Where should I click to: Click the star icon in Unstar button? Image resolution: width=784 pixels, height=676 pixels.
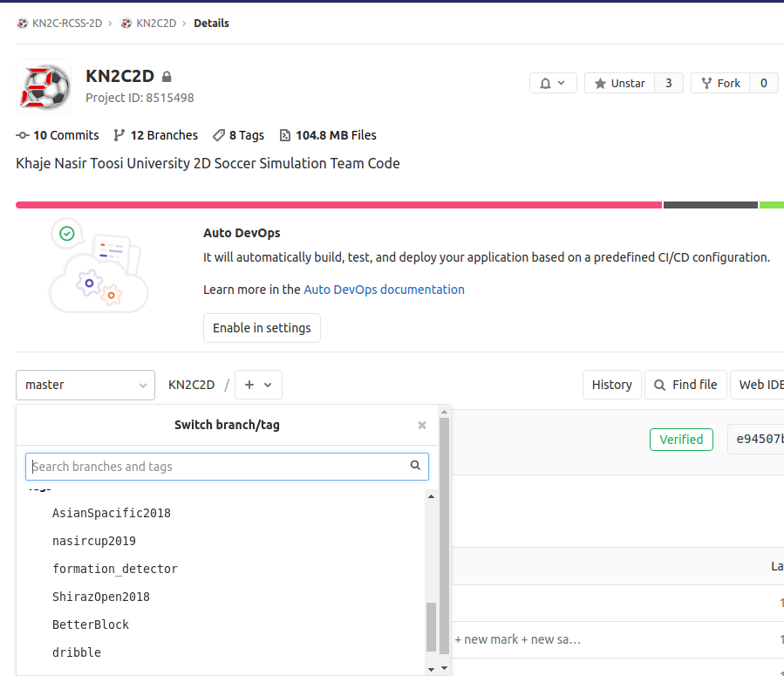point(600,84)
